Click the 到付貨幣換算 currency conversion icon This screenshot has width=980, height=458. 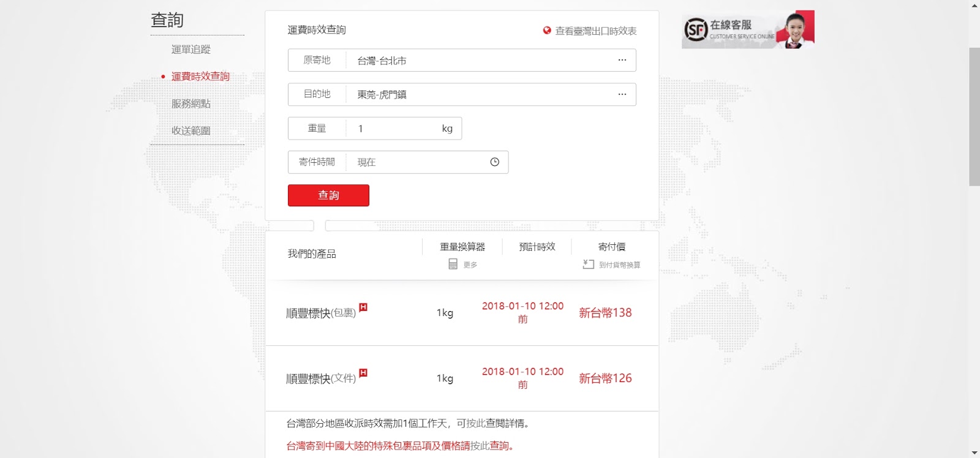pos(589,264)
